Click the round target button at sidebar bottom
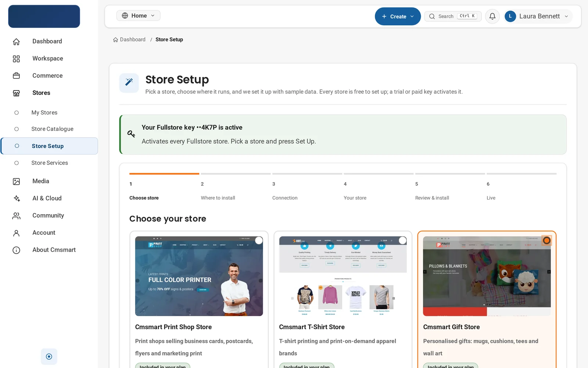This screenshot has width=588, height=368. pyautogui.click(x=49, y=356)
